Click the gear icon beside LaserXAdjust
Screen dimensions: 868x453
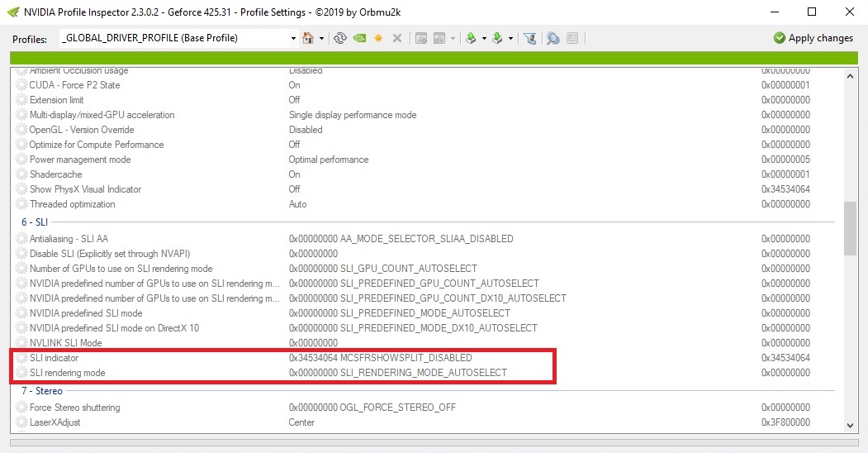[x=21, y=422]
